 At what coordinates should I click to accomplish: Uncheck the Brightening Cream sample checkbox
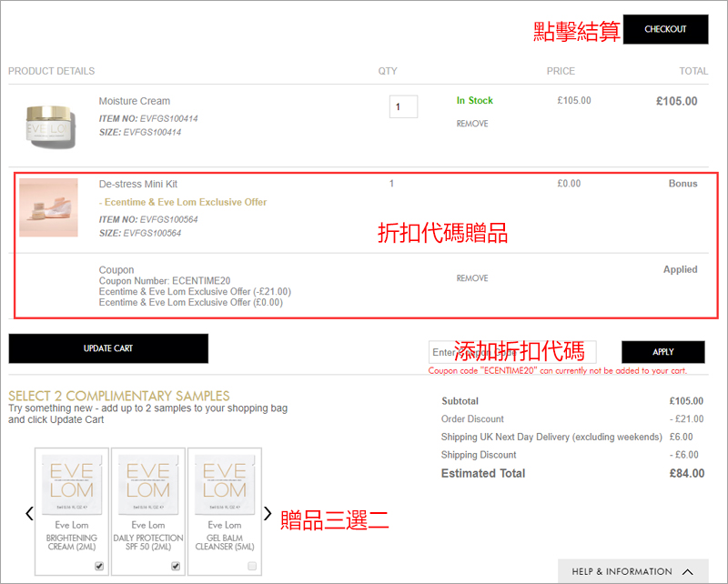(99, 566)
